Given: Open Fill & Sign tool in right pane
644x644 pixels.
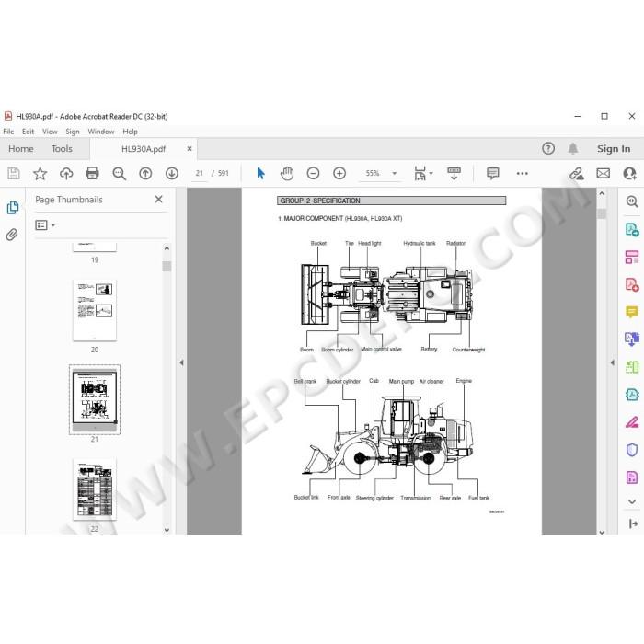Looking at the screenshot, I should click(632, 422).
